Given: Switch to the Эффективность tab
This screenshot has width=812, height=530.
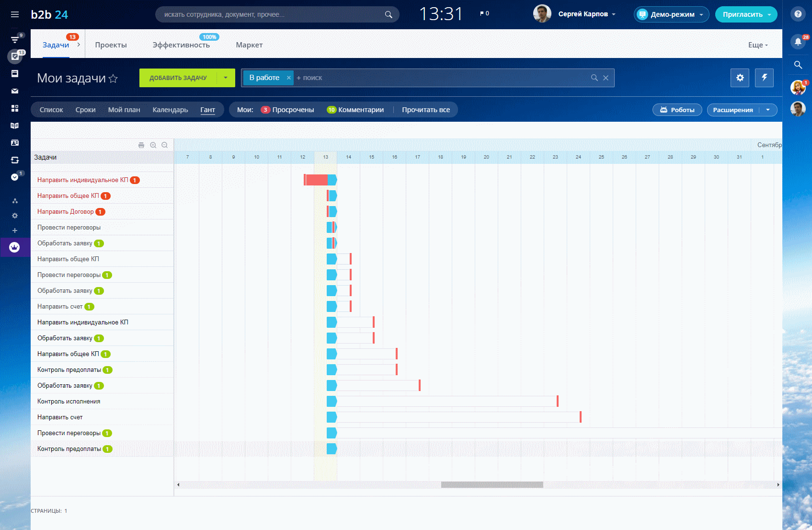Looking at the screenshot, I should click(181, 45).
